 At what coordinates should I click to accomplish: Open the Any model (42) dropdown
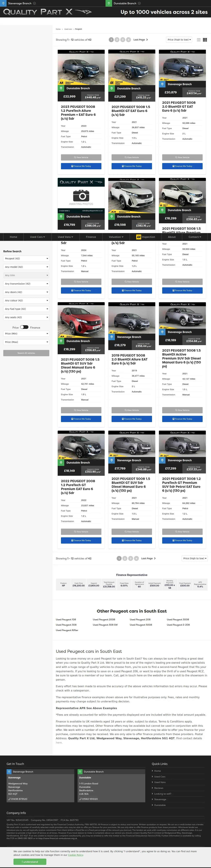26,267
